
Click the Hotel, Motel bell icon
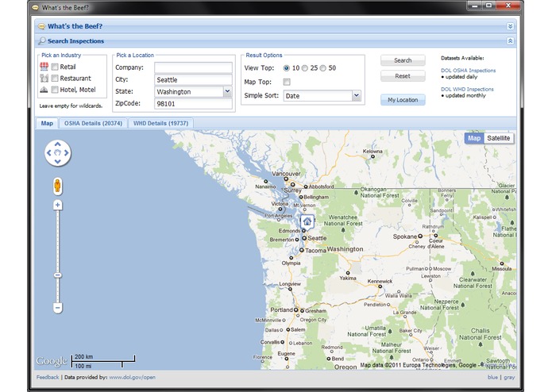[44, 90]
